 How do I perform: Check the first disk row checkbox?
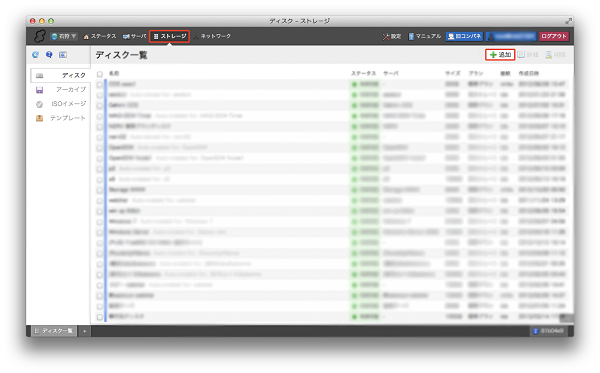tap(100, 84)
